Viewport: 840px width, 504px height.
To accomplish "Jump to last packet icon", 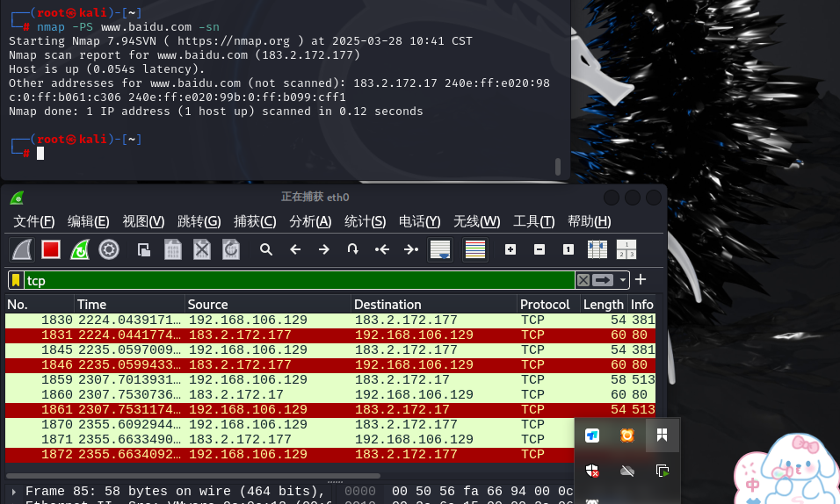I will click(x=411, y=249).
